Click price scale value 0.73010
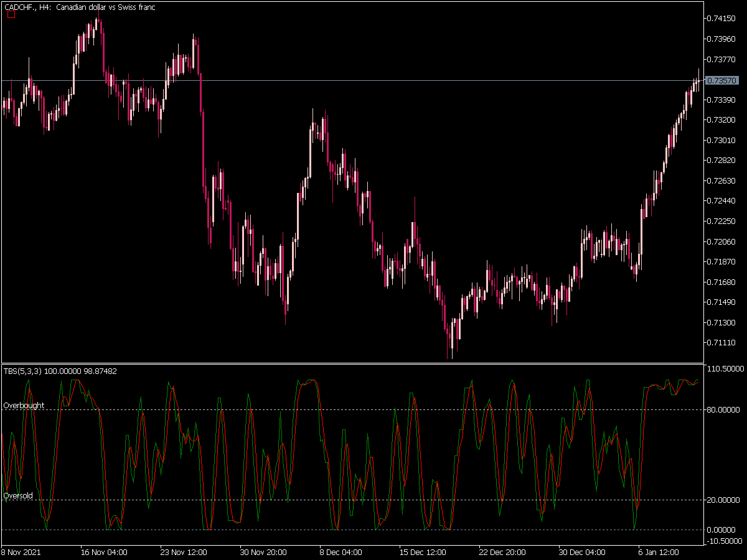The height and width of the screenshot is (560, 747). [723, 140]
